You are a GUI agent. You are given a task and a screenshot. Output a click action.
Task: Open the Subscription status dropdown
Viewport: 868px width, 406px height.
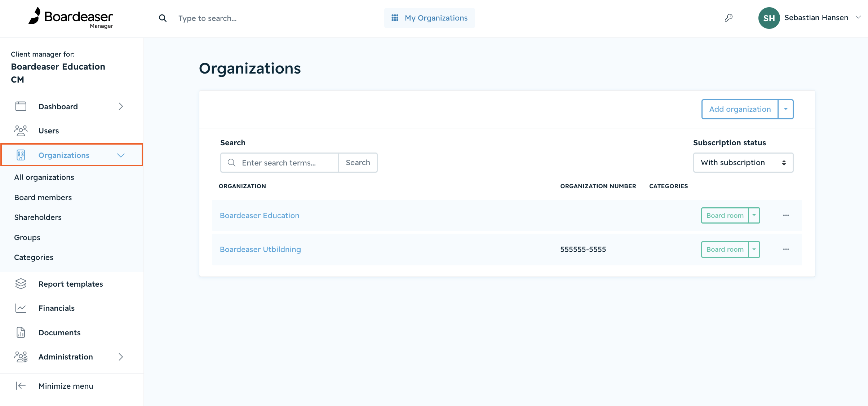[x=743, y=163]
